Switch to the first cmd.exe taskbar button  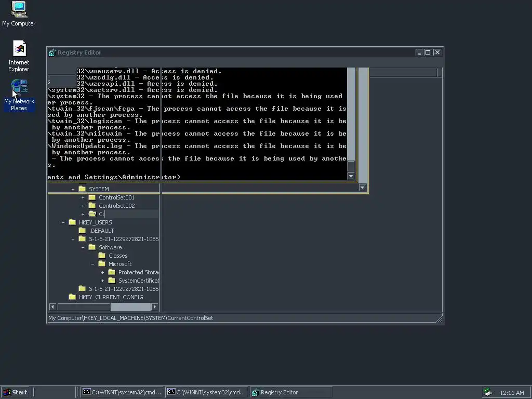coord(122,392)
